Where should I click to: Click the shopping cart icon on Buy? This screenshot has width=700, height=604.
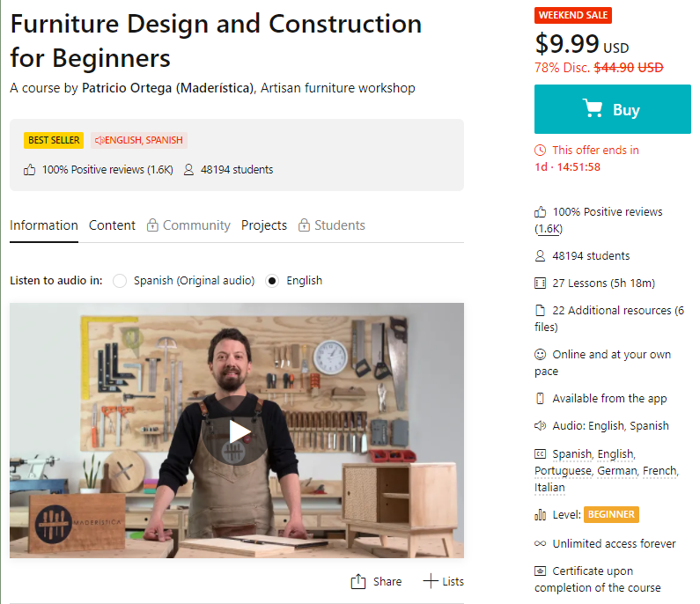pyautogui.click(x=593, y=109)
